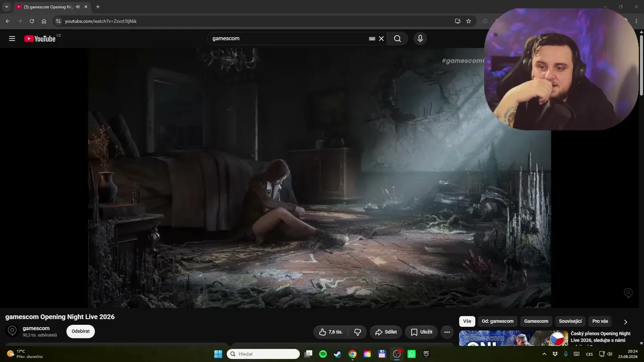The image size is (644, 362).
Task: Select the Od: gamescom chip
Action: (x=498, y=321)
